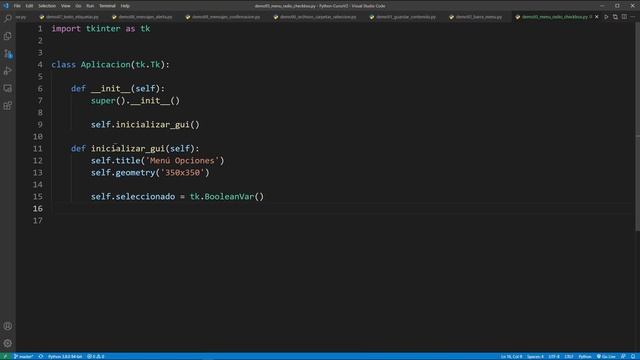
Task: Change the CRLF end of line sequence
Action: [569, 356]
